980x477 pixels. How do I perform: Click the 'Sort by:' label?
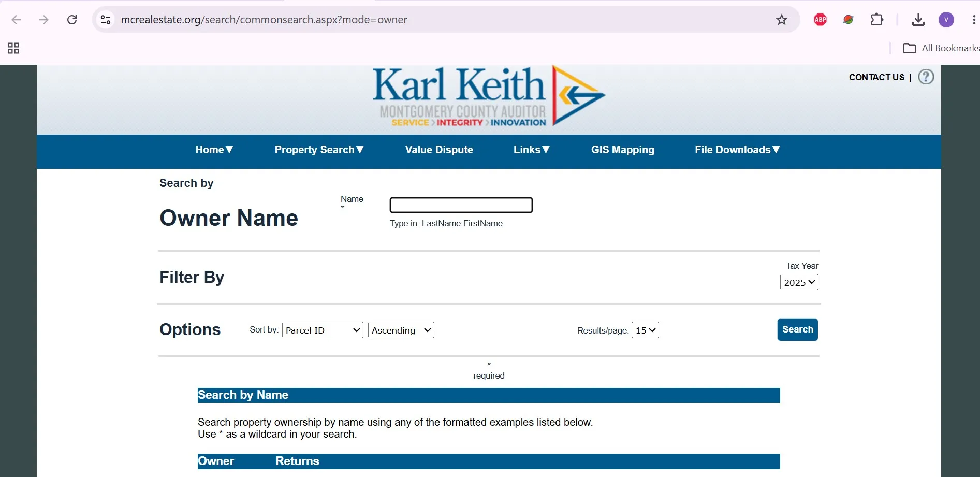[264, 329]
